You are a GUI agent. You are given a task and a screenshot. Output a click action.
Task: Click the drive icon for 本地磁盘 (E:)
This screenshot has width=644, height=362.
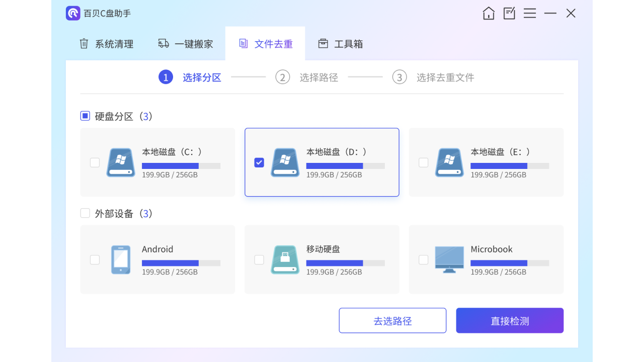pos(449,162)
